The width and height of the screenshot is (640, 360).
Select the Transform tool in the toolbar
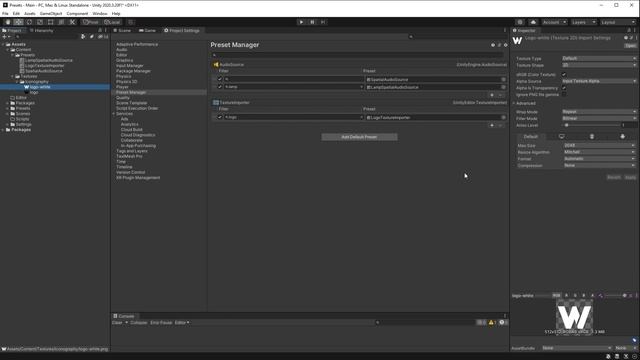61,22
